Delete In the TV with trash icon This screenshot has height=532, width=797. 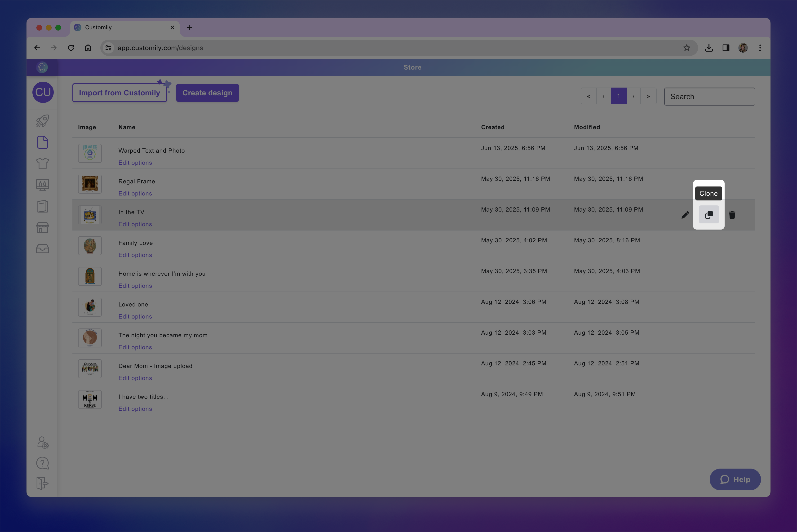click(732, 215)
